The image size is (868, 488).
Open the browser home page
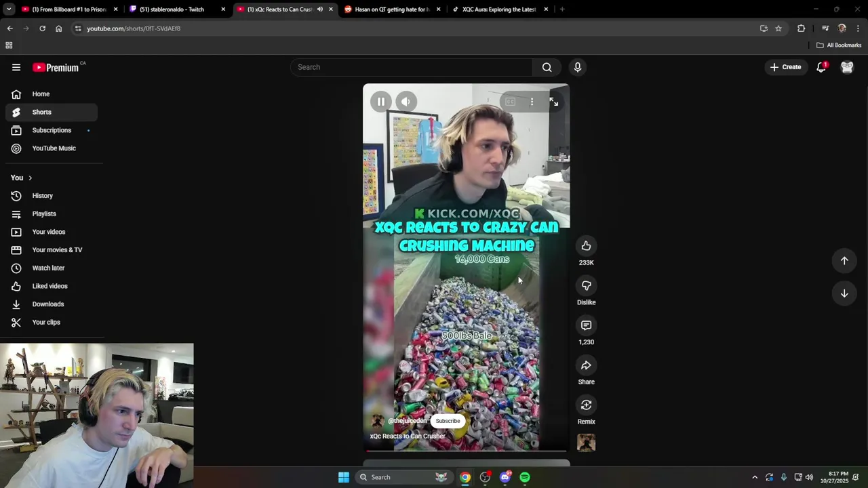(x=58, y=28)
